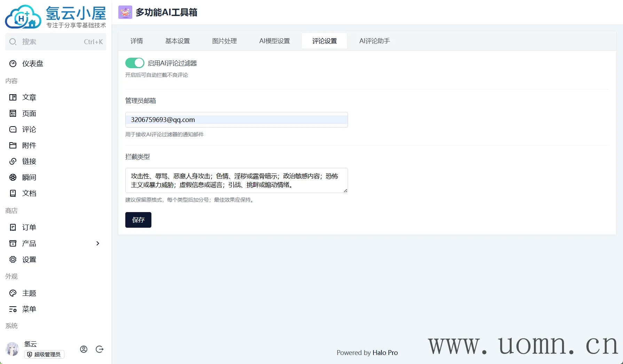Focus the 拦截类型 text area
Image resolution: width=623 pixels, height=364 pixels.
tap(236, 180)
